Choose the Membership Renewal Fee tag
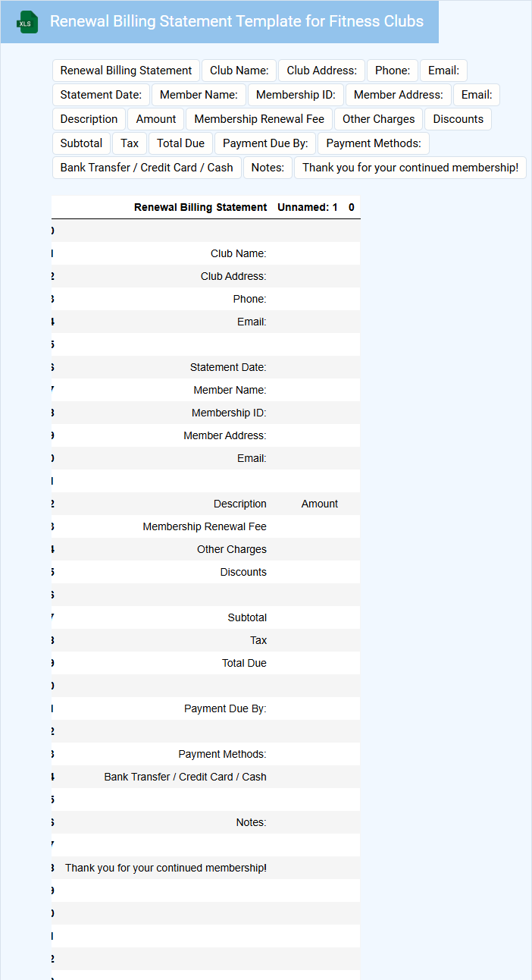This screenshot has height=980, width=532. click(259, 119)
